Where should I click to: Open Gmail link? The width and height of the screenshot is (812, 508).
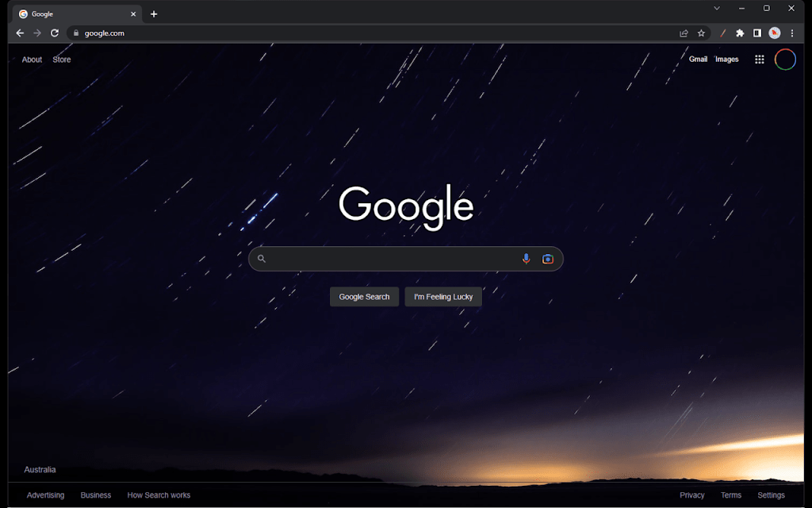pos(698,59)
